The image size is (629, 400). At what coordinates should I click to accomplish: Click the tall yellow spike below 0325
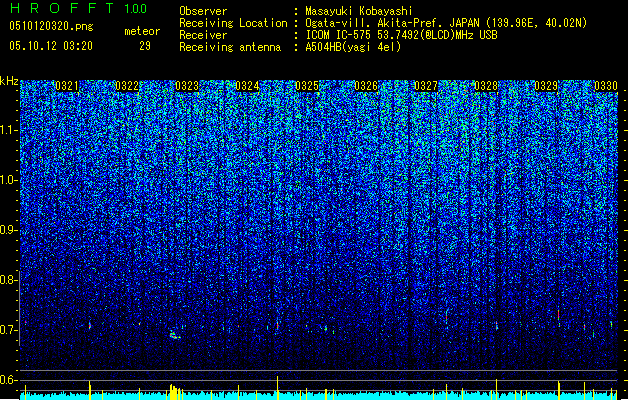tap(278, 388)
